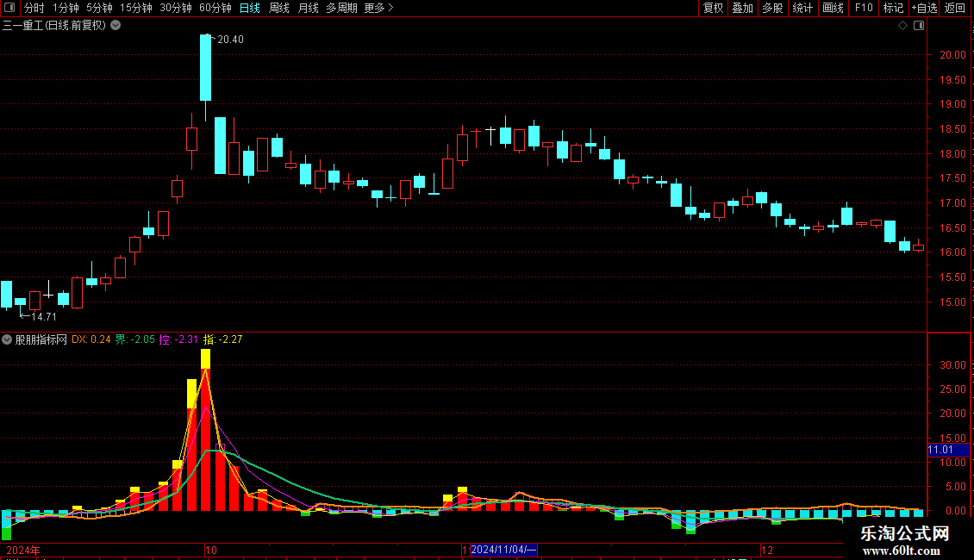Select the 5分钟 period tab
Image resolution: width=974 pixels, height=560 pixels.
pyautogui.click(x=99, y=8)
